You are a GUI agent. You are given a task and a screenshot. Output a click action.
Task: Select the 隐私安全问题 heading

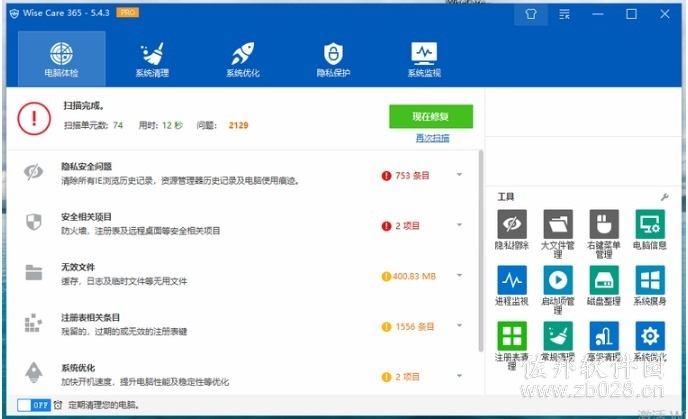(x=86, y=166)
